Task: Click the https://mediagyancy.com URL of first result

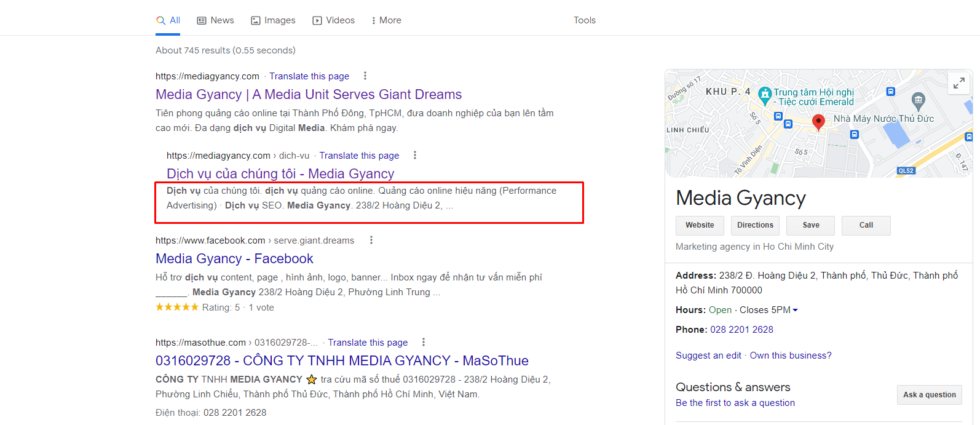Action: pyautogui.click(x=207, y=76)
